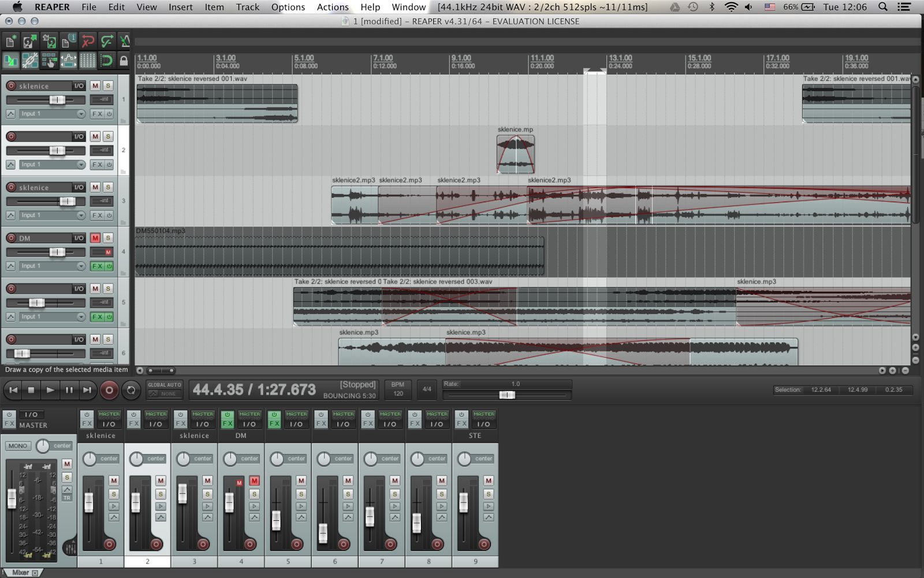This screenshot has height=578, width=924.
Task: Toggle the locking padlock icon
Action: click(x=124, y=60)
